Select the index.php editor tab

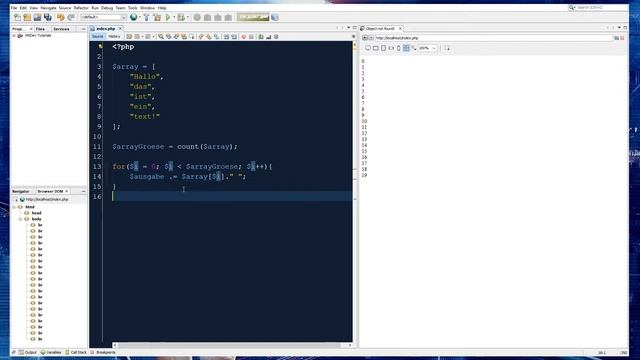(106, 29)
